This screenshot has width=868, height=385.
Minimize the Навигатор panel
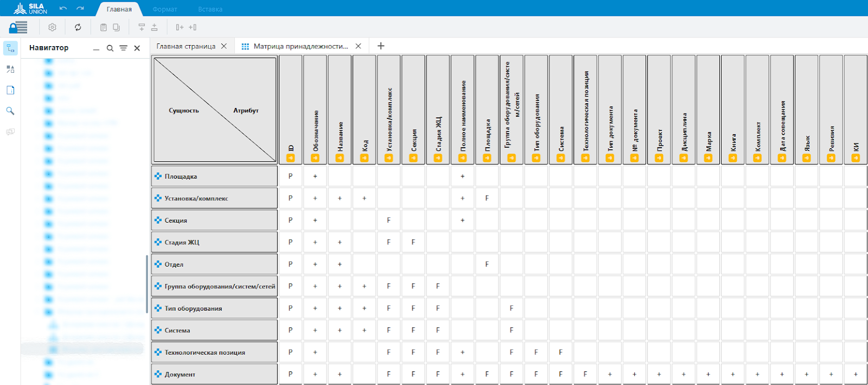(96, 49)
